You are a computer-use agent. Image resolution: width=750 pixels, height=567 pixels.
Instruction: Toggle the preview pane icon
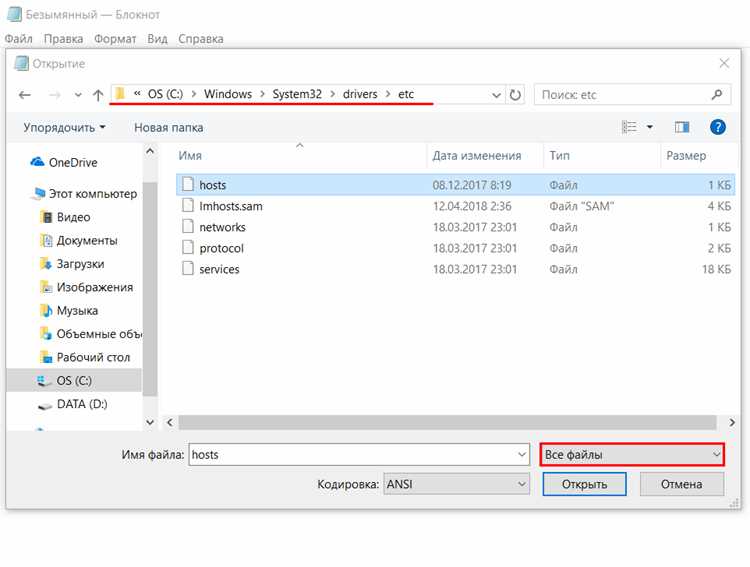click(x=682, y=127)
